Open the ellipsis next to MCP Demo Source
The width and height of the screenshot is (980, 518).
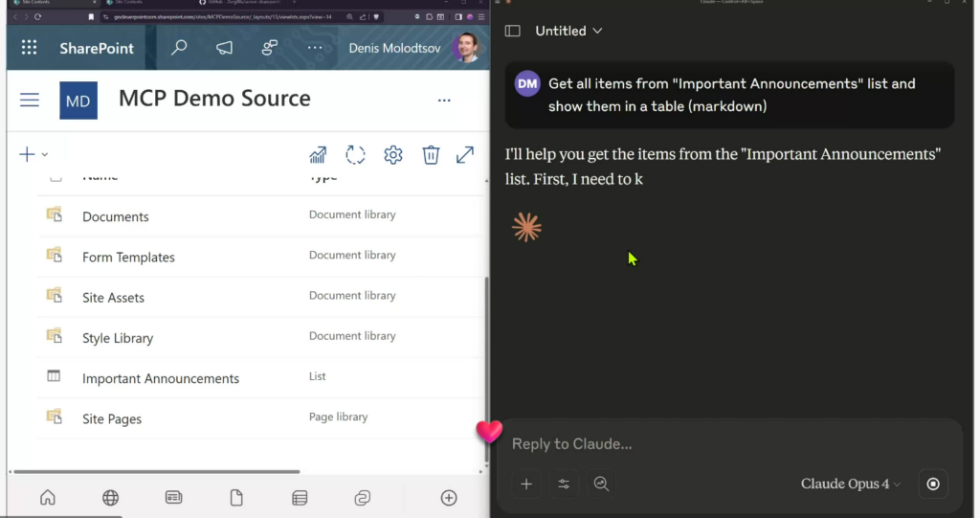pos(444,101)
